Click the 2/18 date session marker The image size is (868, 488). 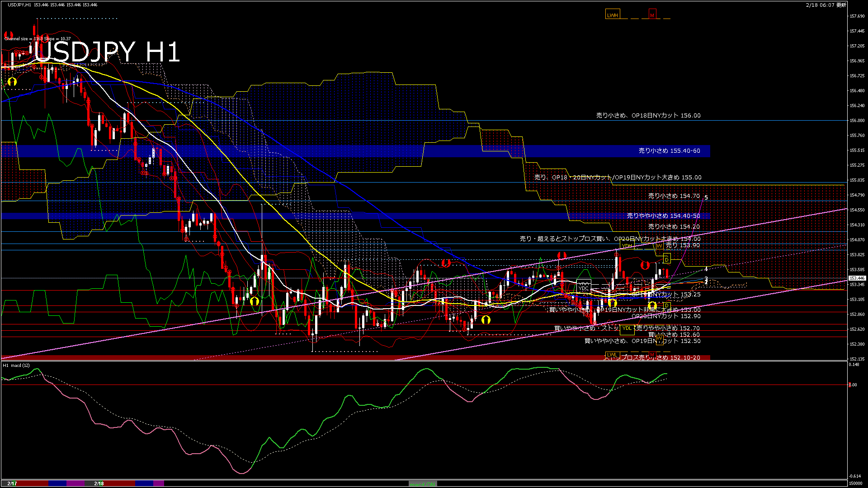click(99, 483)
